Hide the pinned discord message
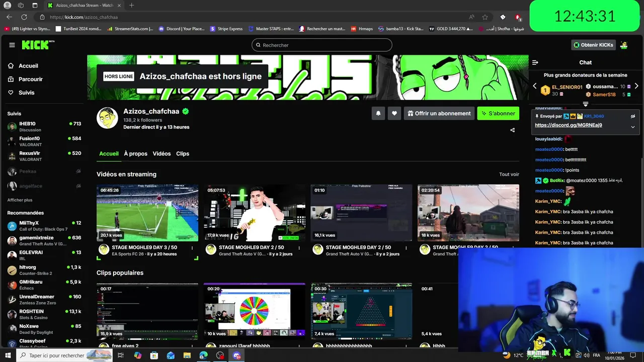This screenshot has width=644, height=362. coord(633,116)
